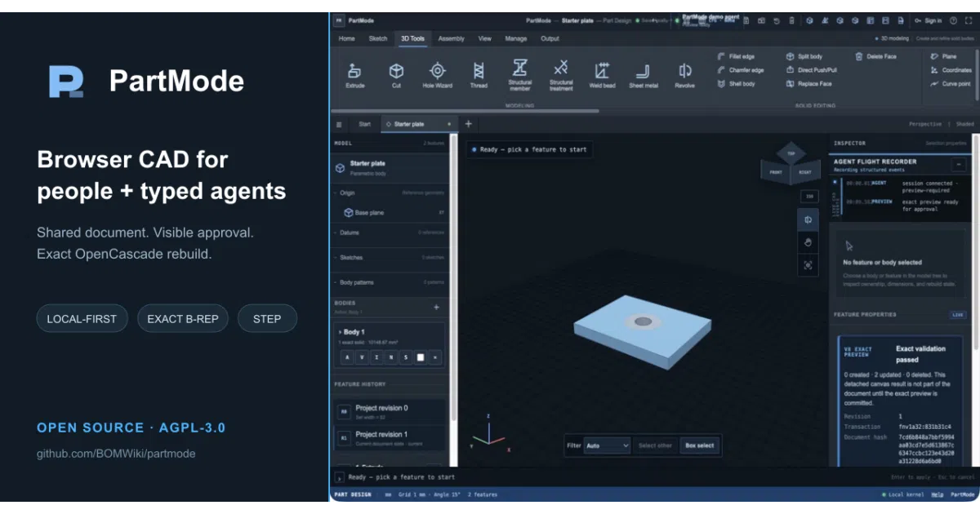Expand the command line prompt arrow
This screenshot has width=980, height=514.
(340, 477)
